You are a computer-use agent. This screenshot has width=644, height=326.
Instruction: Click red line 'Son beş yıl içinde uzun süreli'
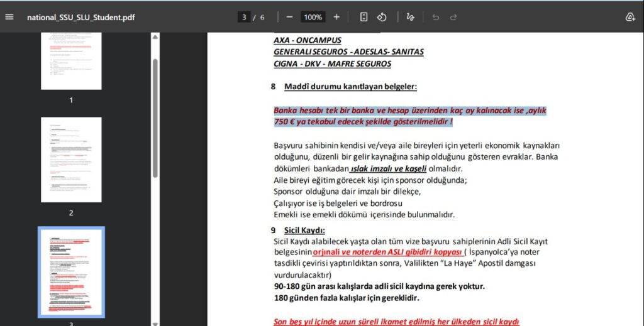click(x=396, y=322)
